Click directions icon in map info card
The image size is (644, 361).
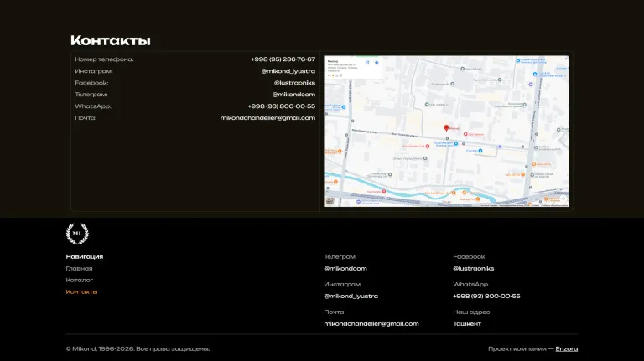tap(377, 63)
